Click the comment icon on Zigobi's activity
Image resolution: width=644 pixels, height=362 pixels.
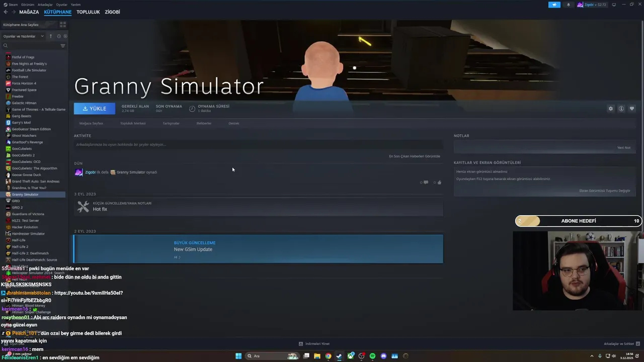426,183
